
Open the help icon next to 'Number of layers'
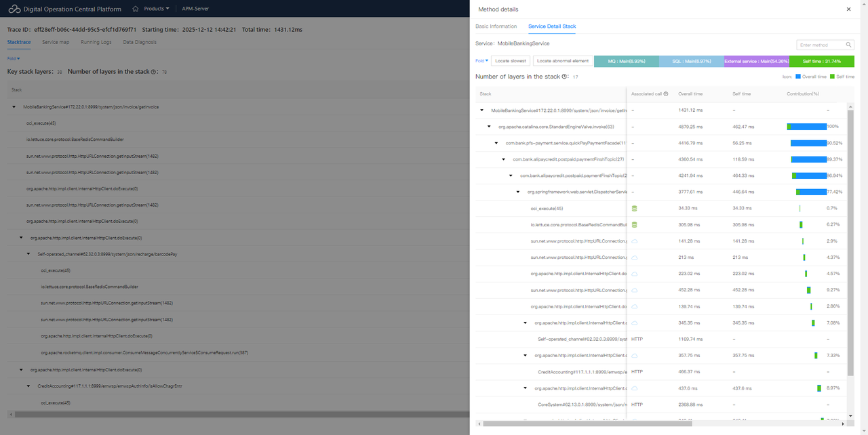coord(564,77)
